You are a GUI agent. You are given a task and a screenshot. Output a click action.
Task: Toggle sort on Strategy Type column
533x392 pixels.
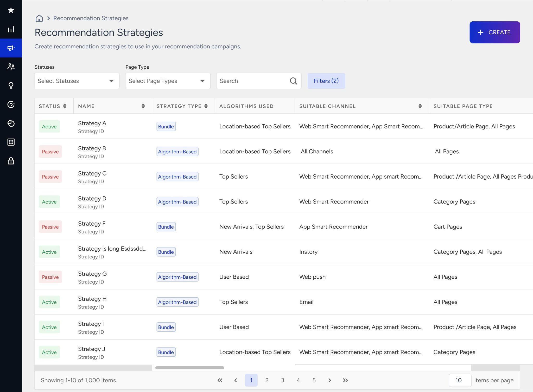click(x=206, y=106)
